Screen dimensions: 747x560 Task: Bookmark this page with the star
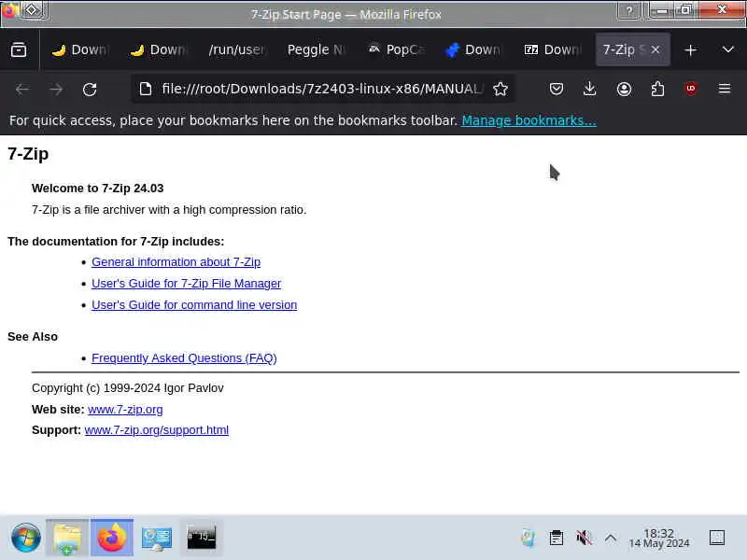click(x=500, y=89)
